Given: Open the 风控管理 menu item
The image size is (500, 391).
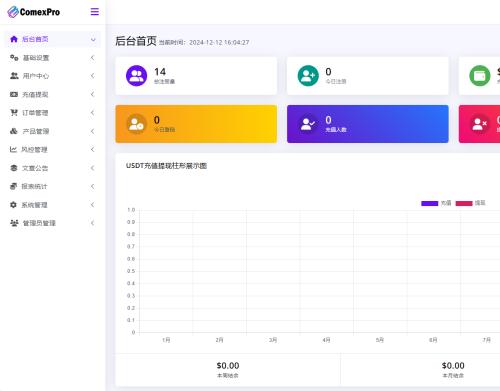Looking at the screenshot, I should coord(52,149).
